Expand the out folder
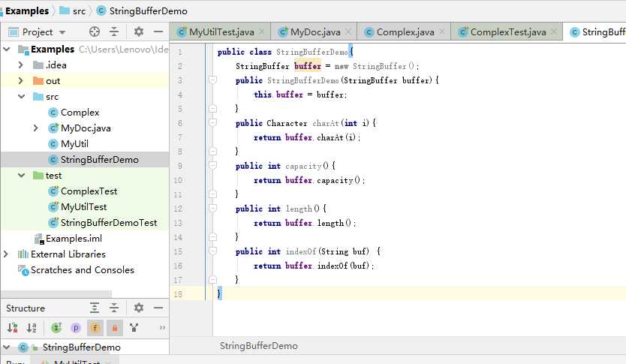 click(21, 80)
